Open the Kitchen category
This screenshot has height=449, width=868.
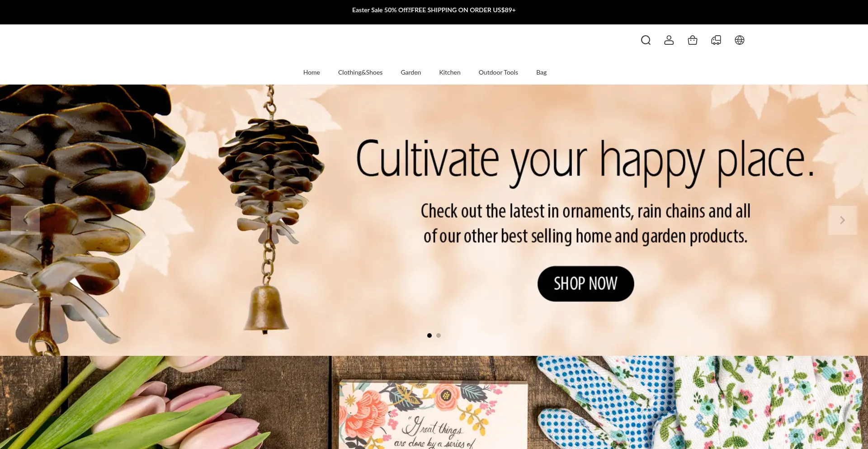450,72
